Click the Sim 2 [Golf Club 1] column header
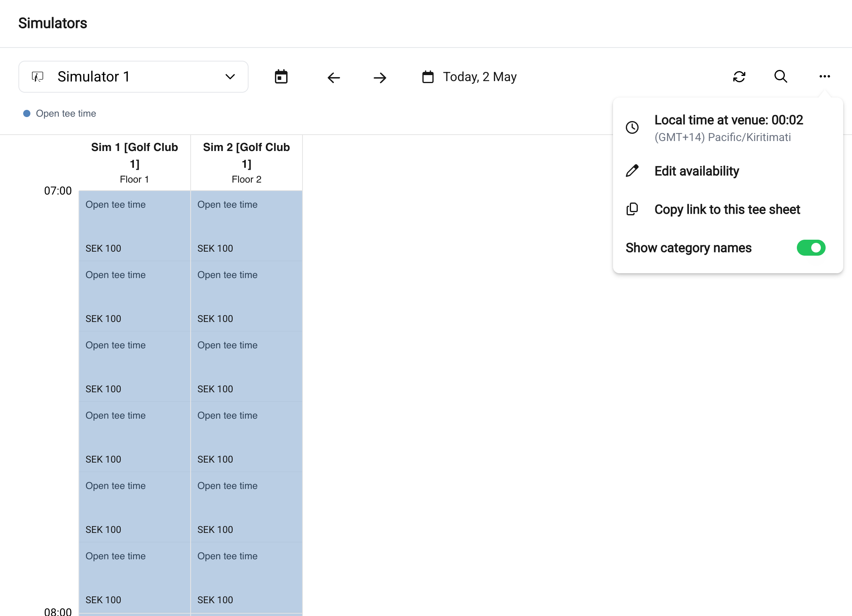 (x=246, y=162)
